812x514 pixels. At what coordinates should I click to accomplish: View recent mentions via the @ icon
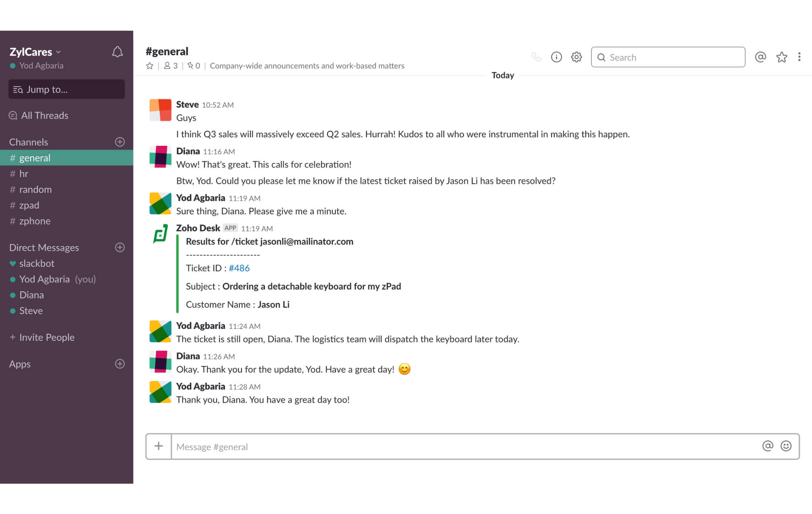point(760,56)
